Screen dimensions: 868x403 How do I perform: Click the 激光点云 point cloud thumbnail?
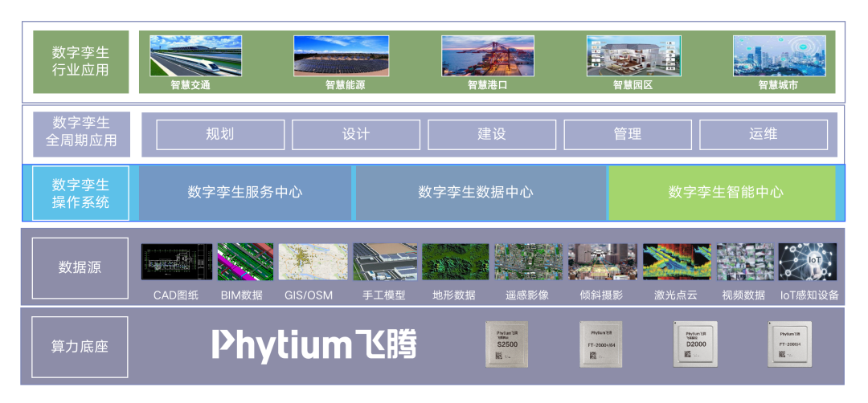pos(677,262)
